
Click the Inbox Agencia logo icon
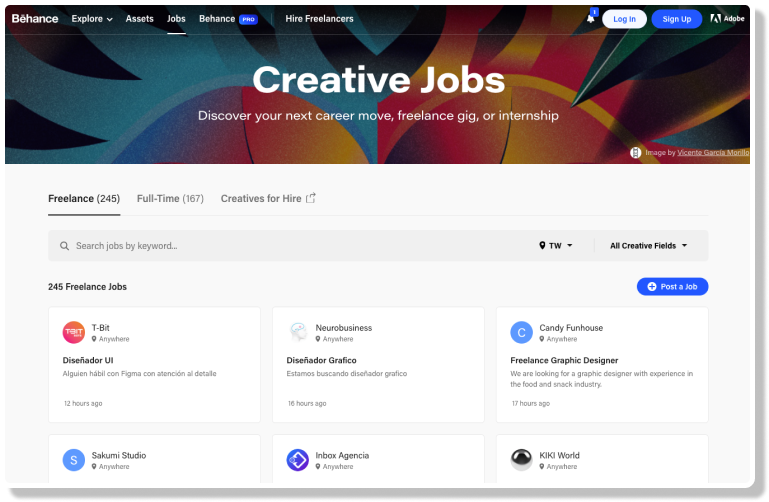coord(298,460)
